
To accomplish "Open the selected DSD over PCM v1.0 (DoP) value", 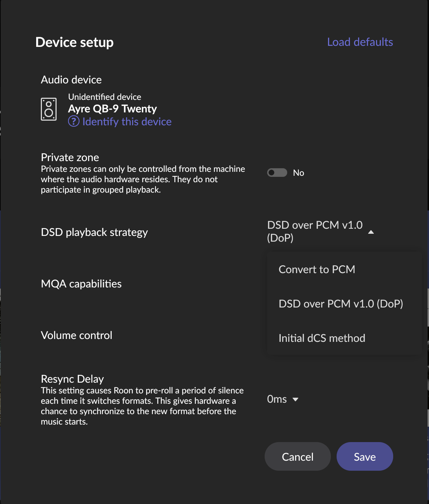I will tap(315, 231).
